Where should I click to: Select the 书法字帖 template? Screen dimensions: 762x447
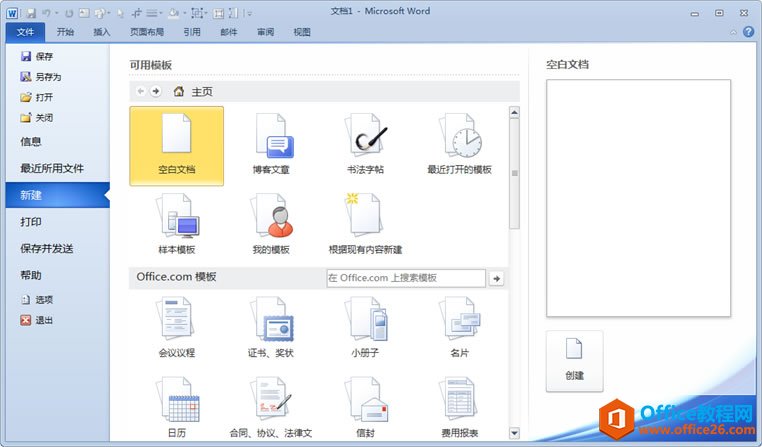tap(365, 146)
